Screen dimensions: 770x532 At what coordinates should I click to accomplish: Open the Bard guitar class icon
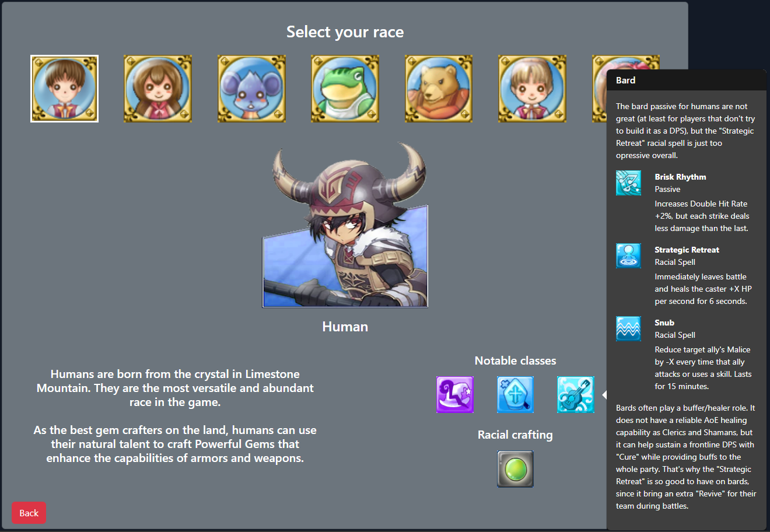576,394
